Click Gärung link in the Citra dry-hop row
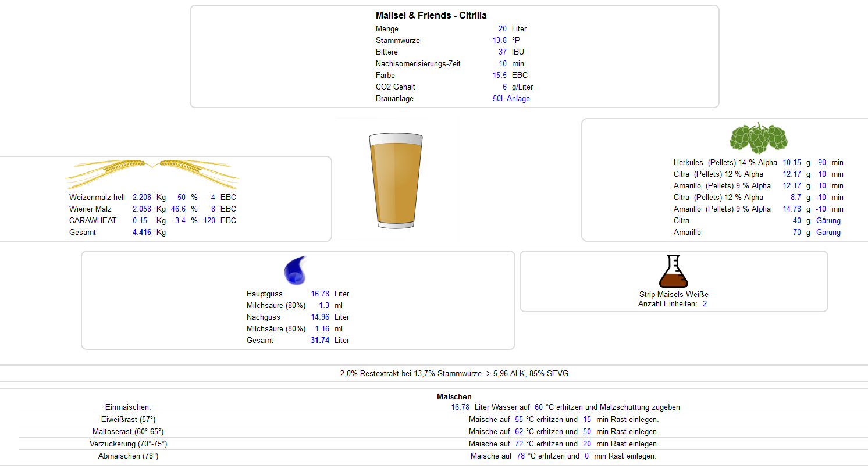The height and width of the screenshot is (472, 868). pyautogui.click(x=828, y=221)
